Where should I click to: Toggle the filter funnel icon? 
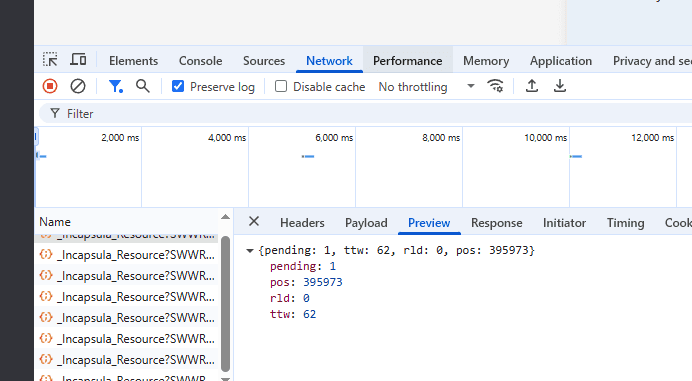pos(116,86)
